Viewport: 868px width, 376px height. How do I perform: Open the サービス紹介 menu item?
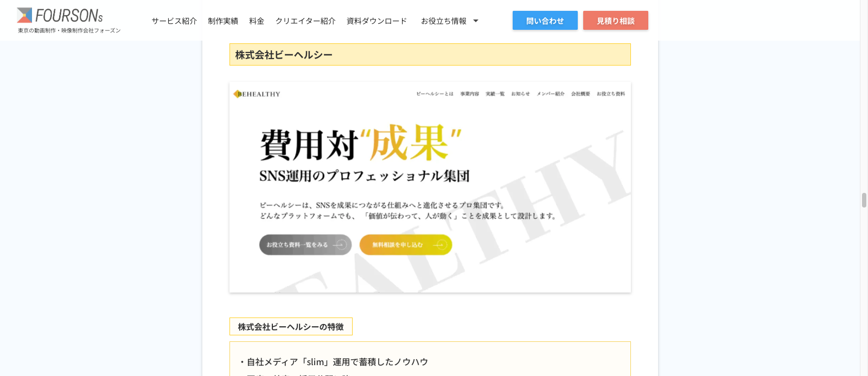coord(174,21)
